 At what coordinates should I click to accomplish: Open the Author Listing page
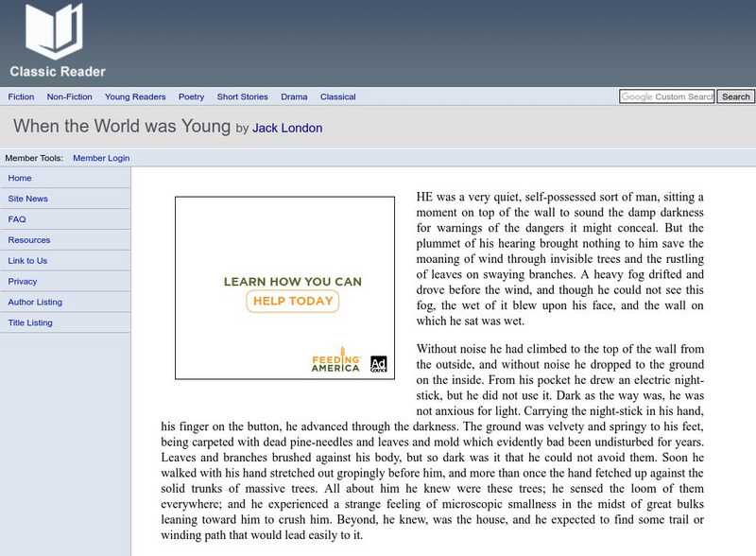point(35,302)
